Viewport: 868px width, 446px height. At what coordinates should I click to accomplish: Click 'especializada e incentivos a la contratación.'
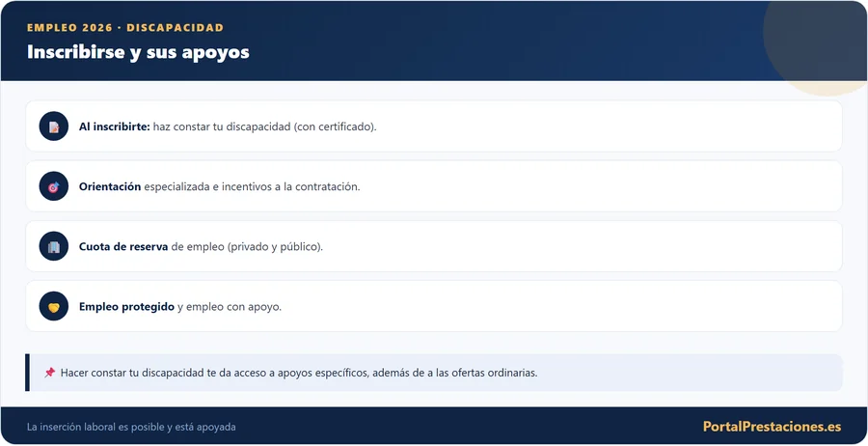coord(252,186)
